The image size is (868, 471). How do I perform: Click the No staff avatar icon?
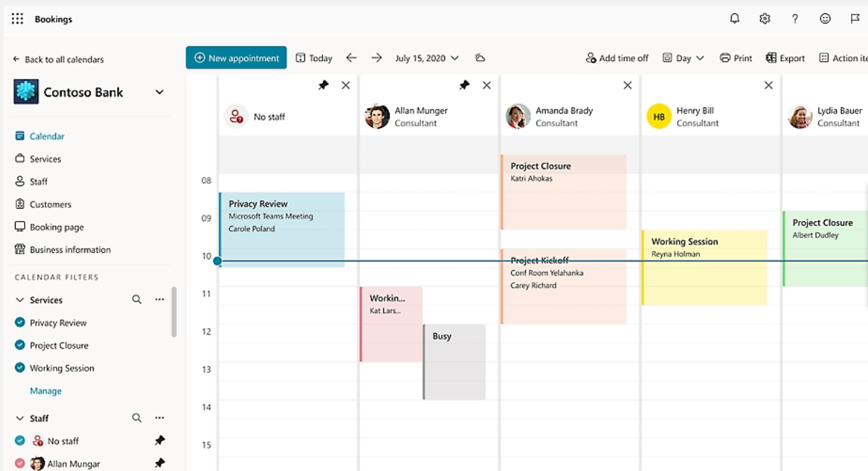pyautogui.click(x=236, y=117)
